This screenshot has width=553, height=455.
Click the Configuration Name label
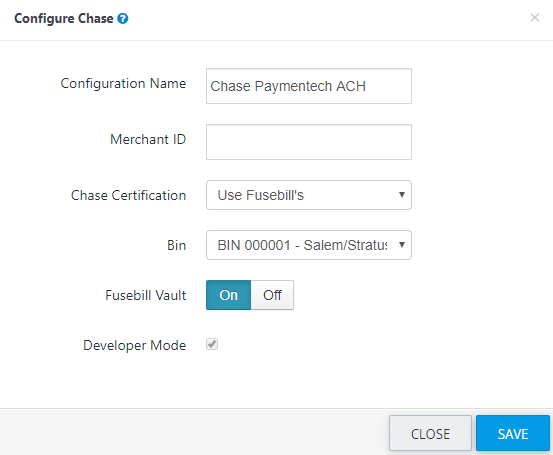pyautogui.click(x=123, y=84)
